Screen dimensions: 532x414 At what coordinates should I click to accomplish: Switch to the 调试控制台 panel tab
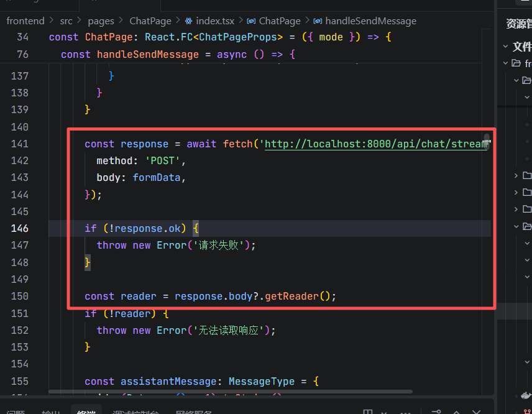pos(135,412)
